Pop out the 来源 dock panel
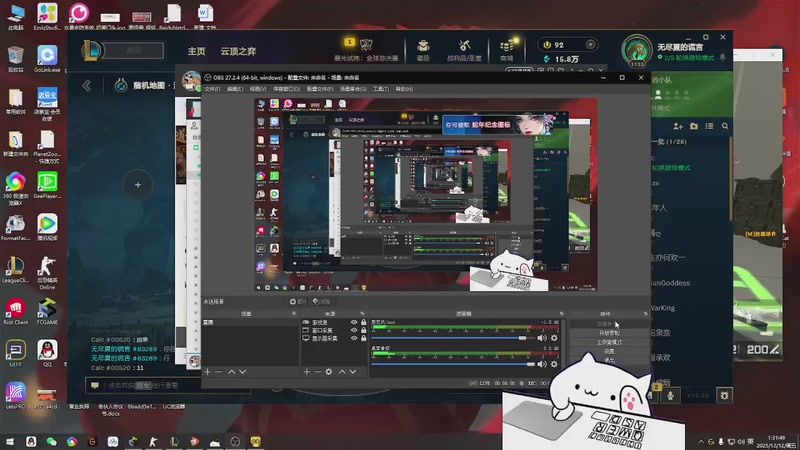This screenshot has width=800, height=450. click(x=362, y=313)
